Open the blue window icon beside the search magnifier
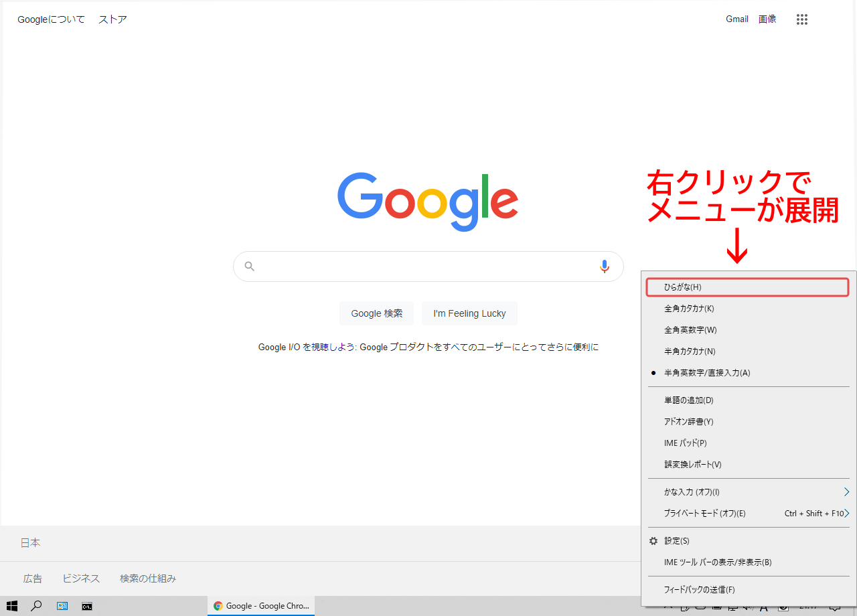 (x=62, y=606)
